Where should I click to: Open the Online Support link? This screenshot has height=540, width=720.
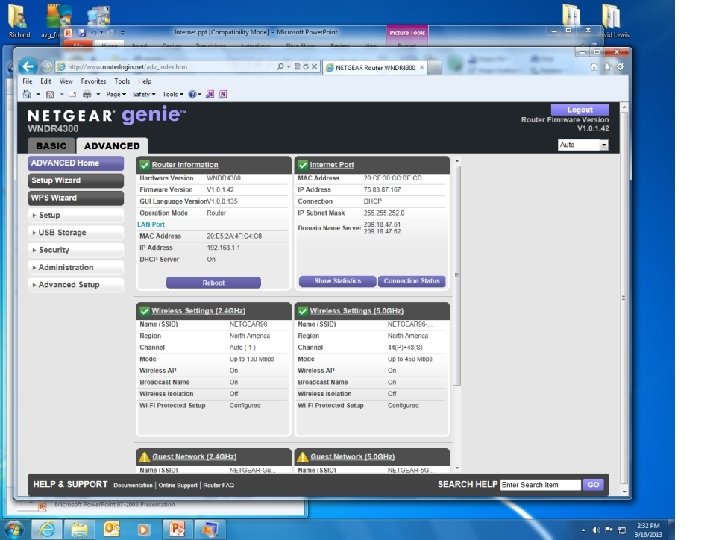178,485
